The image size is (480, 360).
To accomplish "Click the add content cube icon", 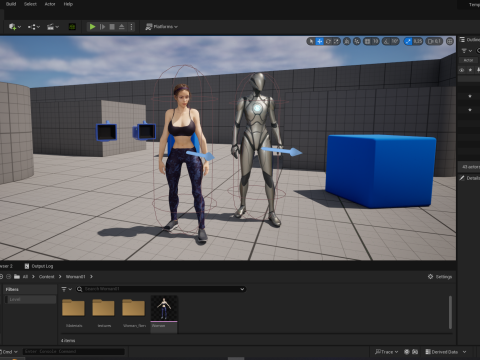I will coord(12,27).
